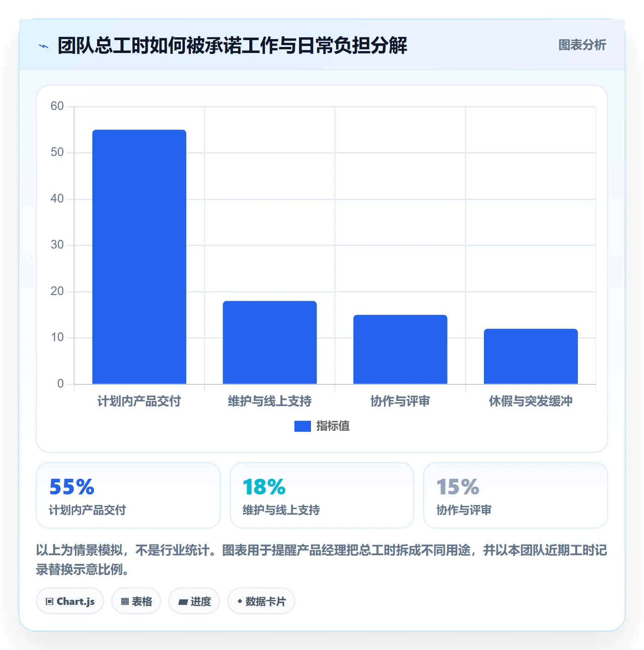
Task: Click the 60 y-axis tick label
Action: point(57,106)
